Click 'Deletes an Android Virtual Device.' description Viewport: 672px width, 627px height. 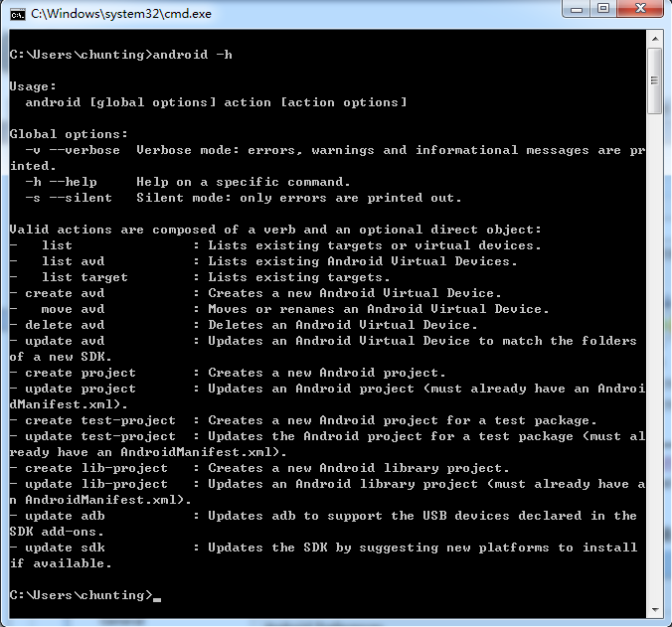[x=343, y=325]
